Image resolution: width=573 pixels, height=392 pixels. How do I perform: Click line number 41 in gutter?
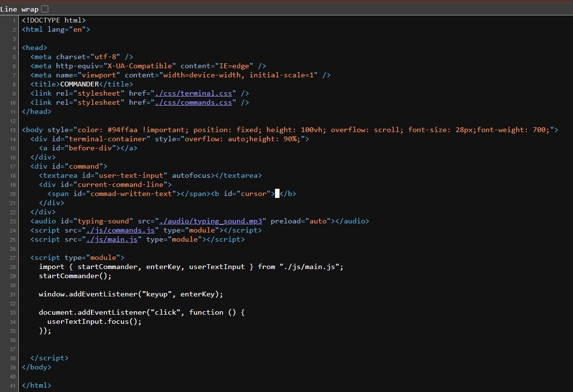[13, 386]
